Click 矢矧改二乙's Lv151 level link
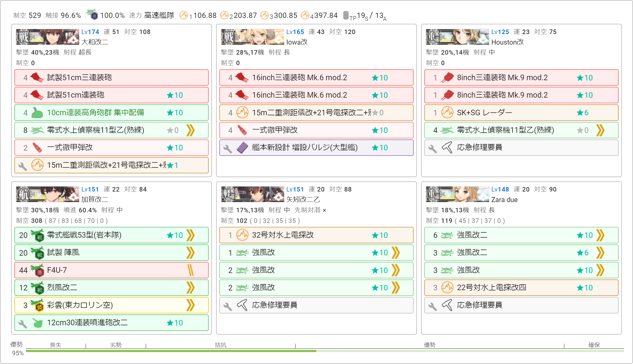633x364 pixels. click(x=295, y=189)
